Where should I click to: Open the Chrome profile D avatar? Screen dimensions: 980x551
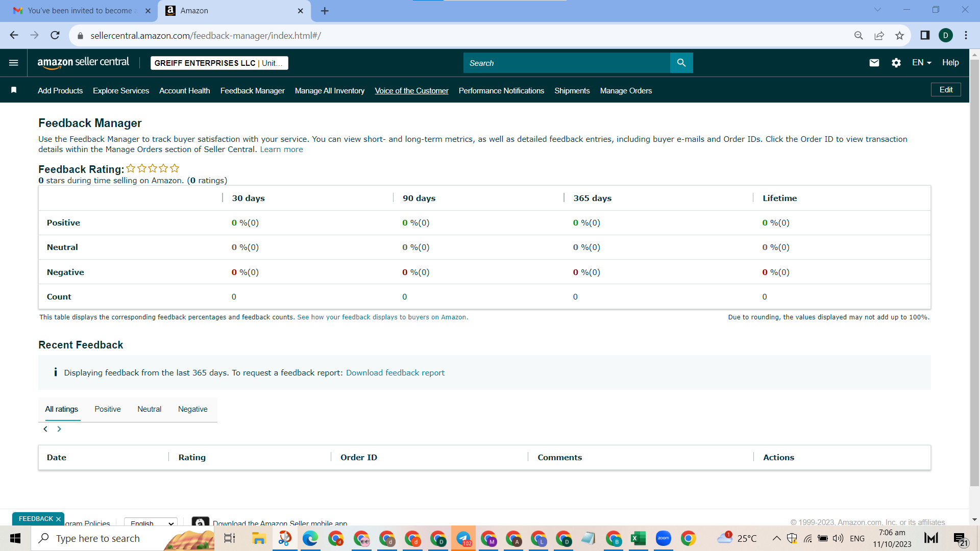(x=946, y=35)
